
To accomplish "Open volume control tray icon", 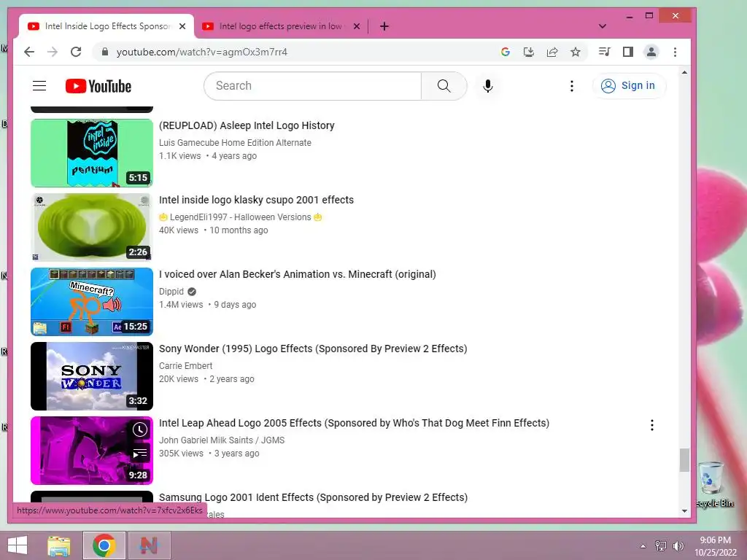I will click(x=678, y=545).
